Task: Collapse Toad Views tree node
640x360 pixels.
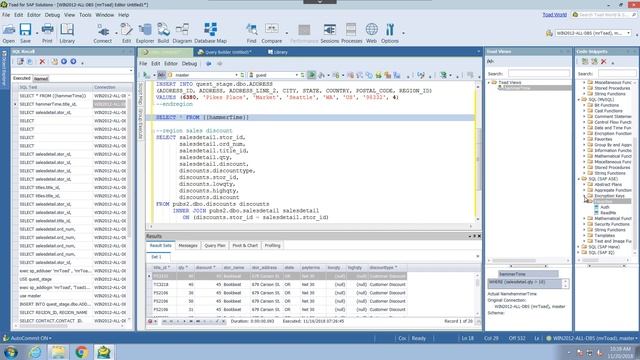Action: [489, 82]
